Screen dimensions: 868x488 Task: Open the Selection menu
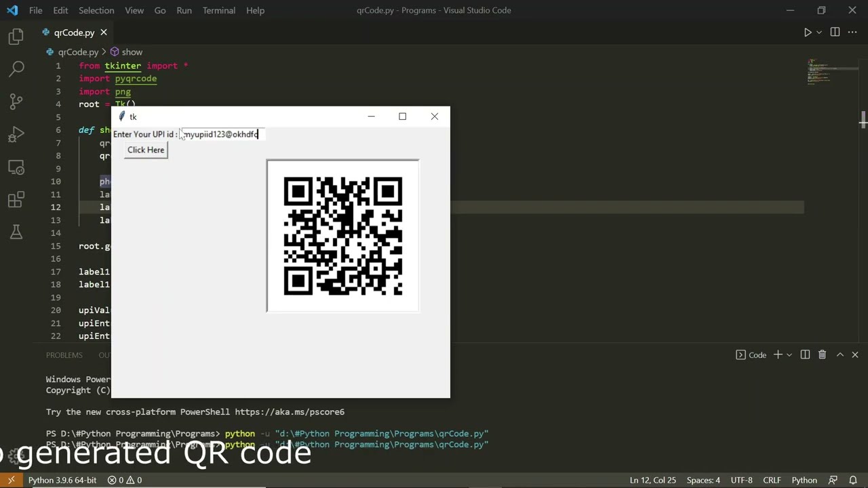pos(96,10)
